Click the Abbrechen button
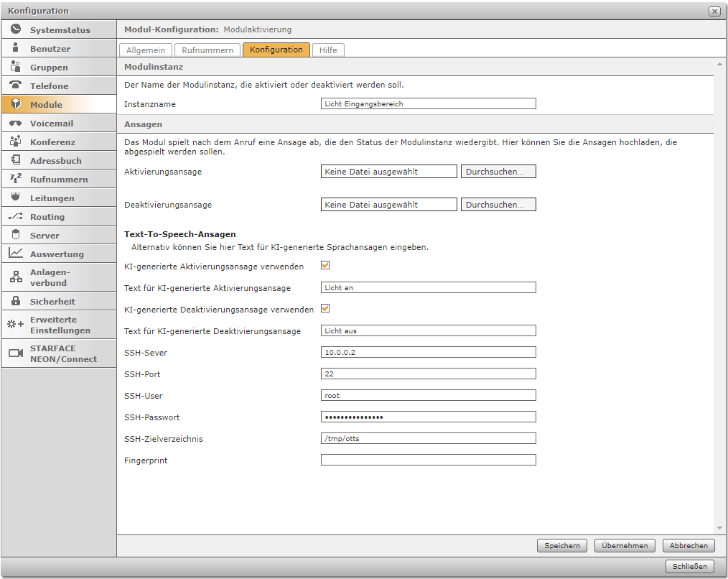Image resolution: width=728 pixels, height=579 pixels. pos(689,545)
